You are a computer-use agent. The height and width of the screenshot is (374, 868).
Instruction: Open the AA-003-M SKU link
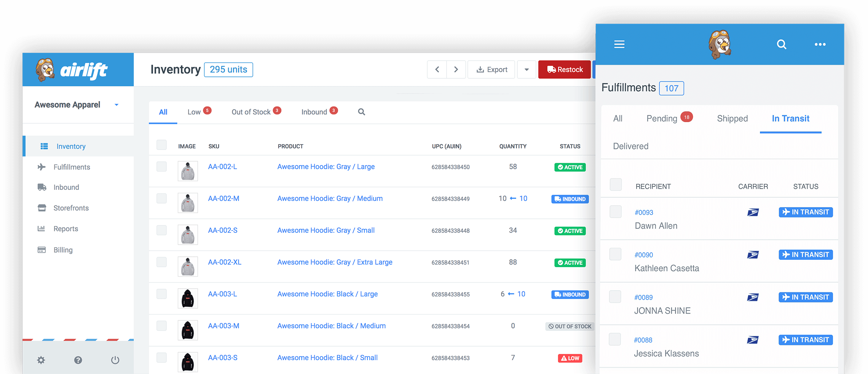pyautogui.click(x=223, y=326)
